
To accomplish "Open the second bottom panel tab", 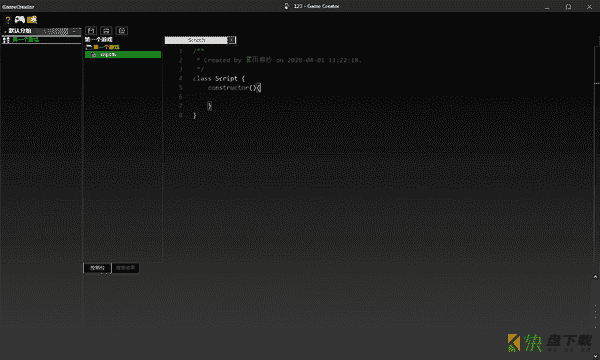I will coord(125,268).
